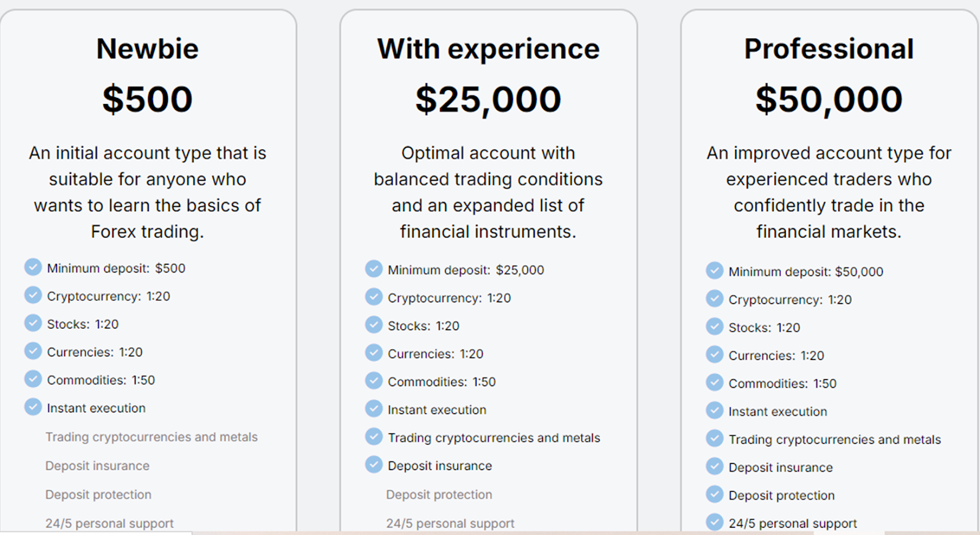This screenshot has width=980, height=535.
Task: Click checkmark next to Professional 24/5 personal support
Action: pos(714,522)
